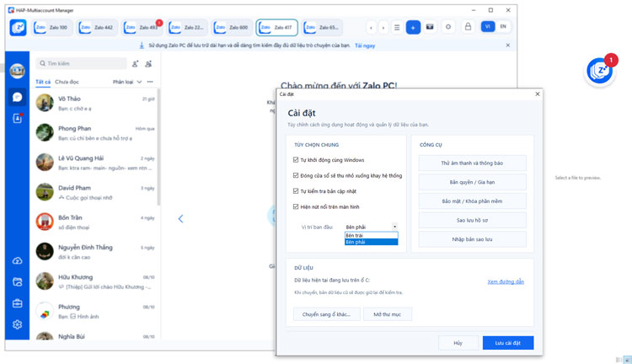
Task: Open conversation with Phong Phan
Action: pyautogui.click(x=95, y=133)
